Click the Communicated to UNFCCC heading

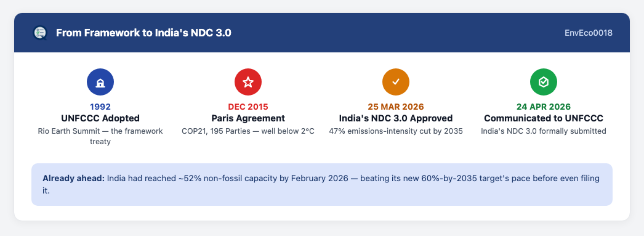coord(544,118)
